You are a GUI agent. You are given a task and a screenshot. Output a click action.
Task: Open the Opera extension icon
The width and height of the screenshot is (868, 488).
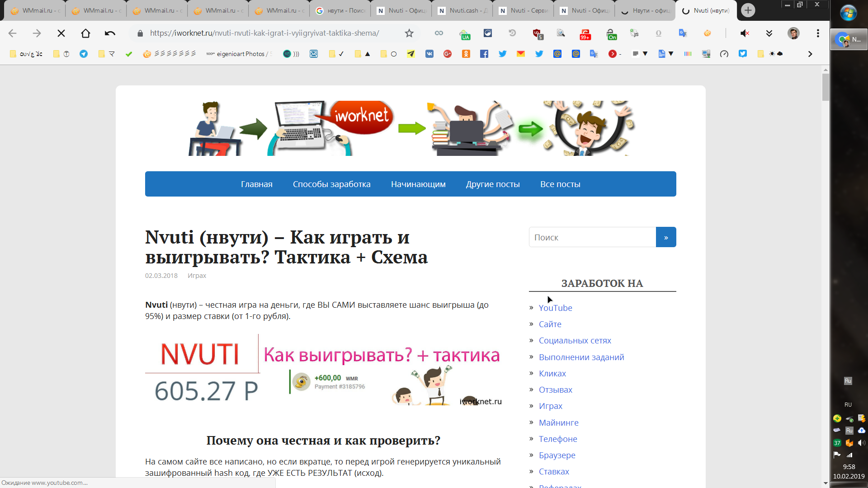[659, 33]
